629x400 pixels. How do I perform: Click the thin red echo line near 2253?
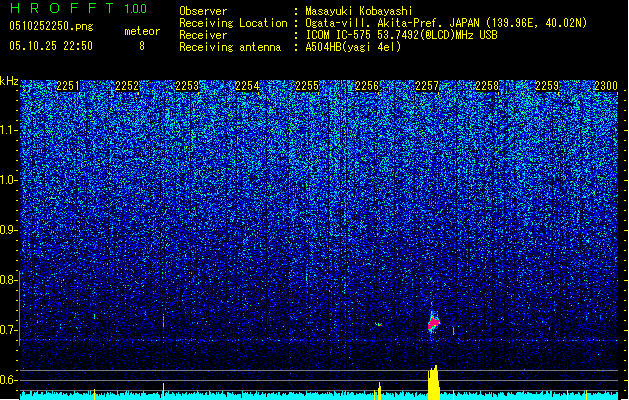[163, 321]
